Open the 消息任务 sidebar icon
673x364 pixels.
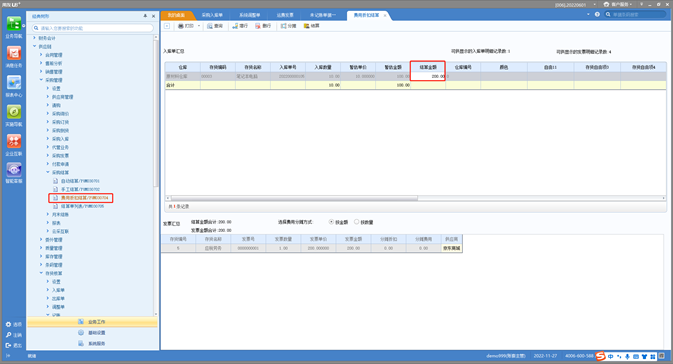pos(14,53)
